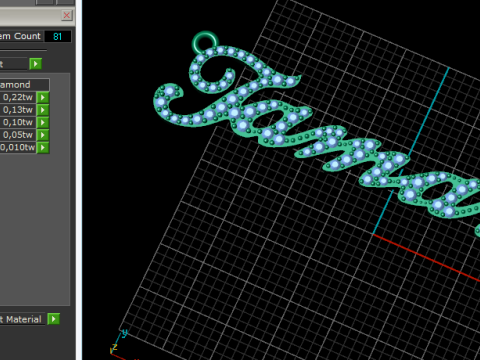Click green arrow beside 0,05tw
Viewport: 480px width, 360px height.
pyautogui.click(x=43, y=135)
